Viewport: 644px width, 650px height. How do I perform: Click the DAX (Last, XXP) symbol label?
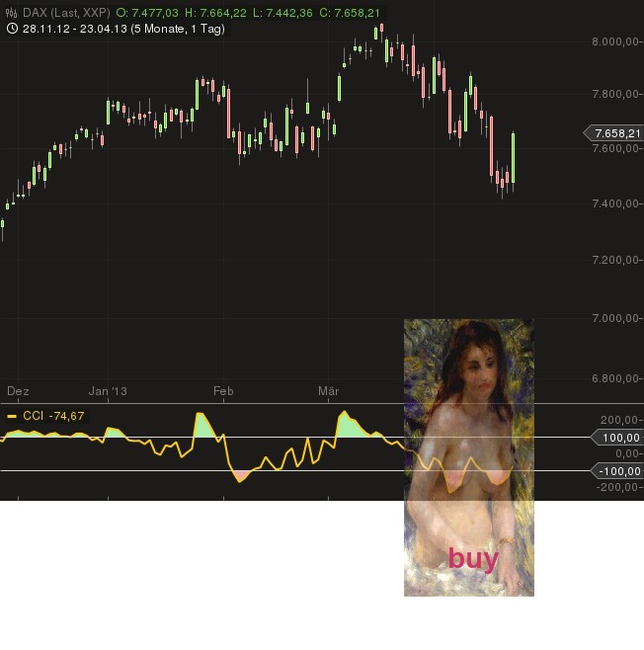tap(66, 13)
